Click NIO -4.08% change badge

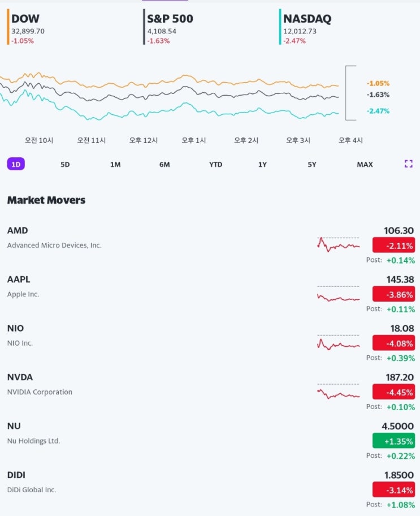pyautogui.click(x=393, y=343)
